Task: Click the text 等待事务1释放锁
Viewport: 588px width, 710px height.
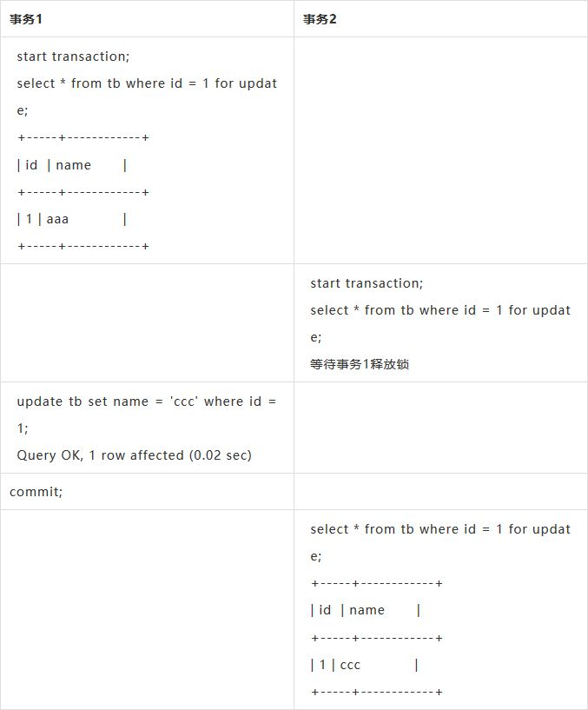Action: (360, 364)
